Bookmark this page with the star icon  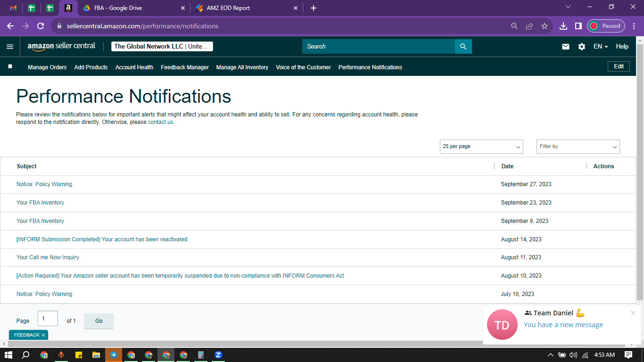point(545,26)
